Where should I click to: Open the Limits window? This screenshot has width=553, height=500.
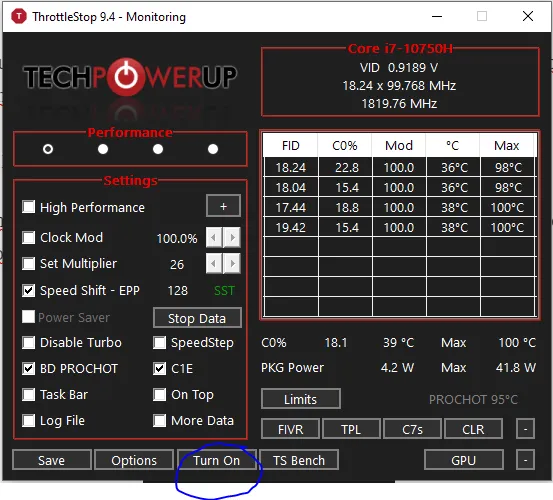click(x=300, y=399)
